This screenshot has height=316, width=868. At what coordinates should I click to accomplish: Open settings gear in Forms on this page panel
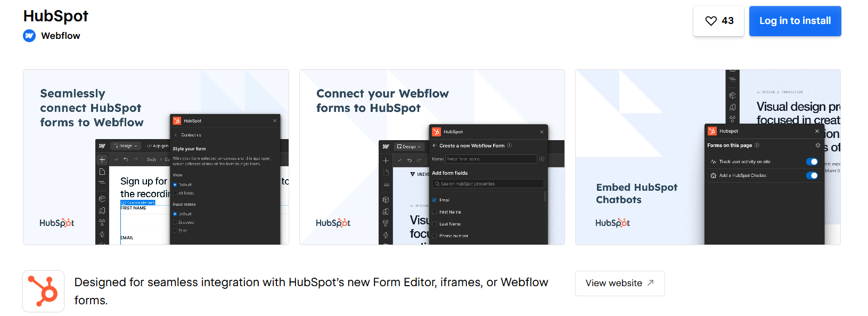pyautogui.click(x=818, y=145)
